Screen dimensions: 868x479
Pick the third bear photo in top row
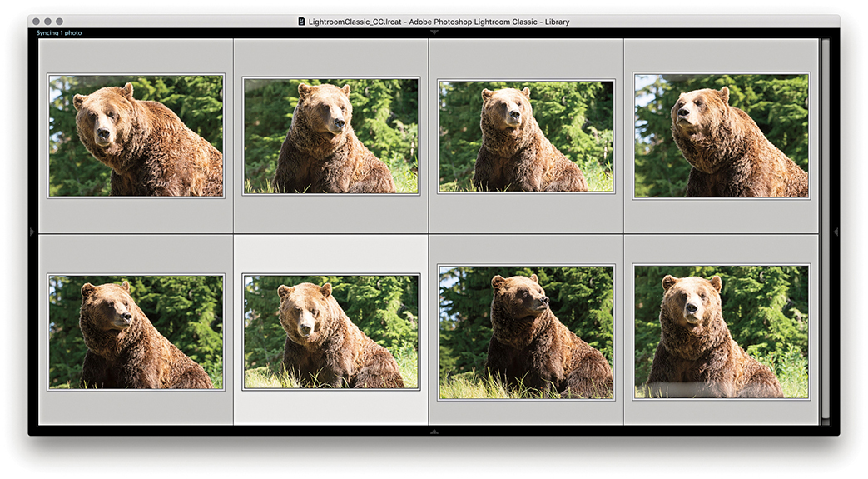click(526, 137)
